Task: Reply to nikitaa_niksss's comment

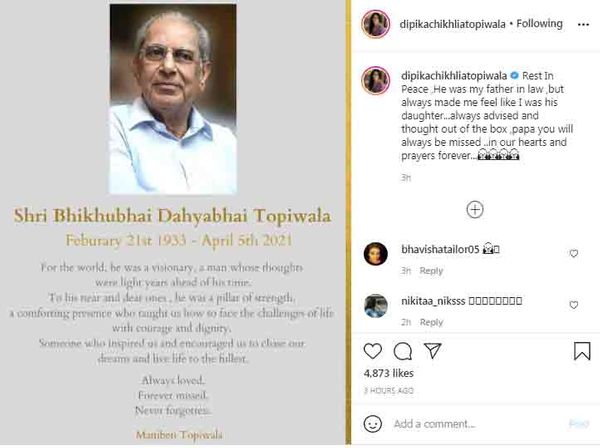Action: [x=431, y=323]
